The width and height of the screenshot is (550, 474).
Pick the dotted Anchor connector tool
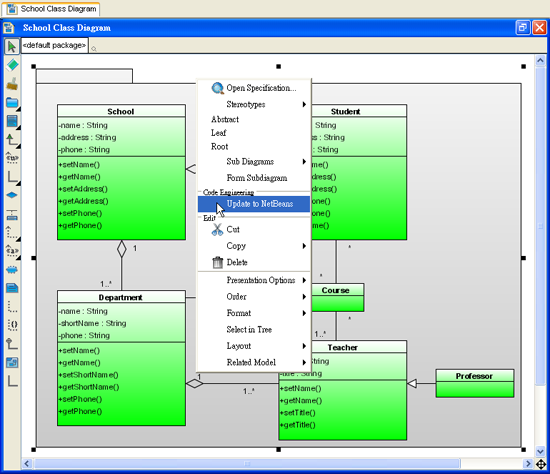tap(12, 307)
